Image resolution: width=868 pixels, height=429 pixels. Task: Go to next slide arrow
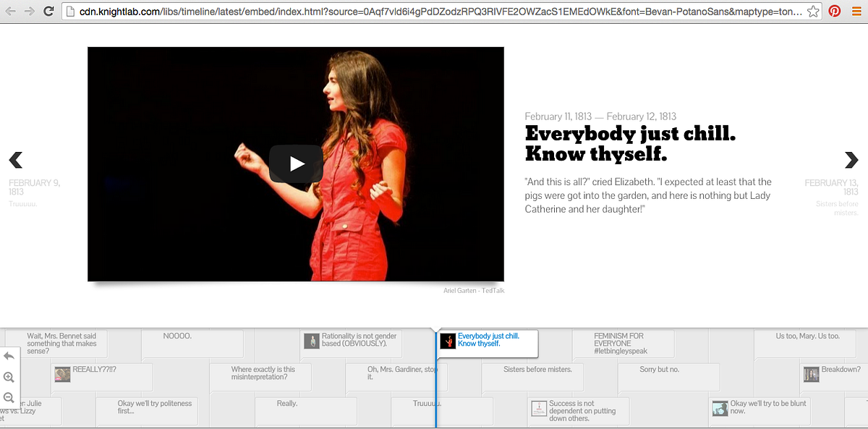pyautogui.click(x=851, y=160)
